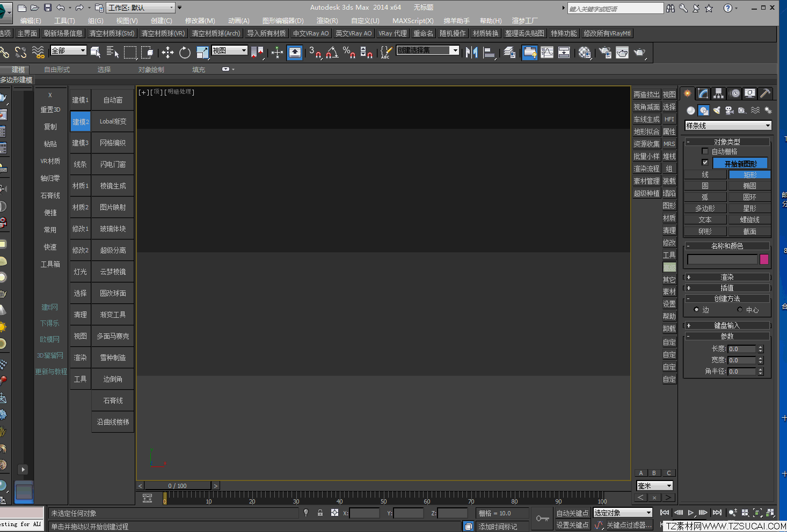This screenshot has width=787, height=532.
Task: Open the Modify panel tab icon
Action: point(703,93)
